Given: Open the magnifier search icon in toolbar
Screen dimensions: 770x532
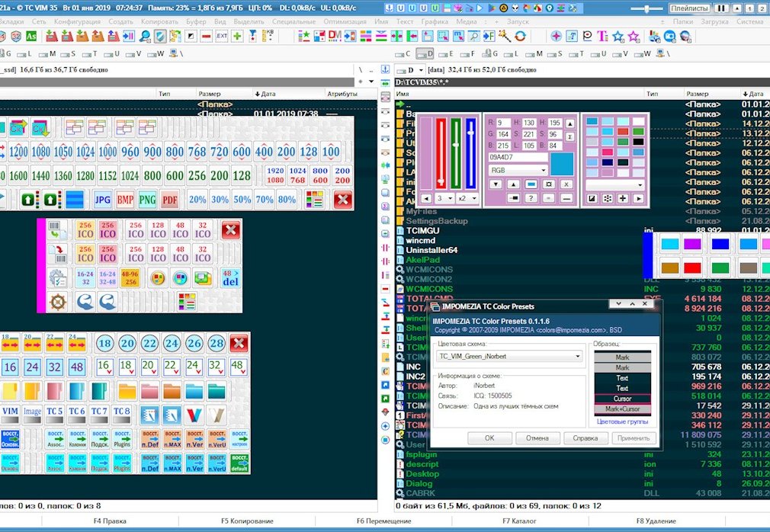Looking at the screenshot, I should pos(145,37).
